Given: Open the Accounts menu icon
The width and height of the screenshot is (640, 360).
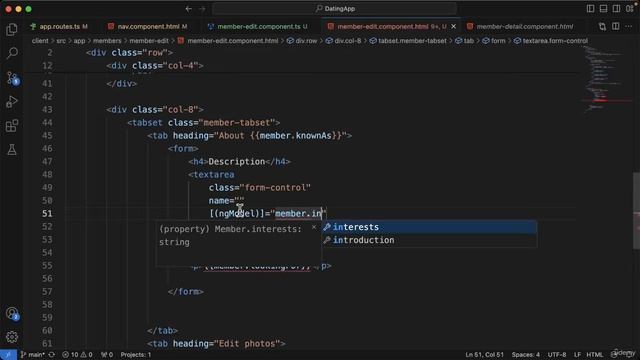Looking at the screenshot, I should pos(12,313).
